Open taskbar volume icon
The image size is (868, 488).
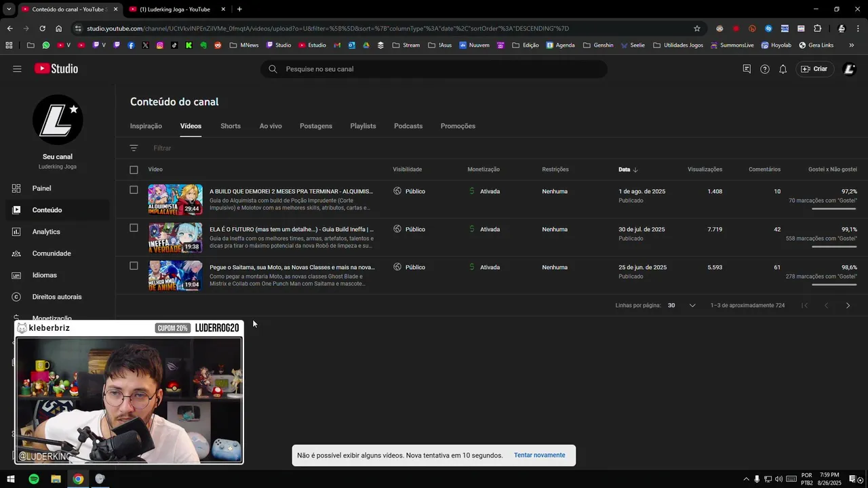point(778,479)
